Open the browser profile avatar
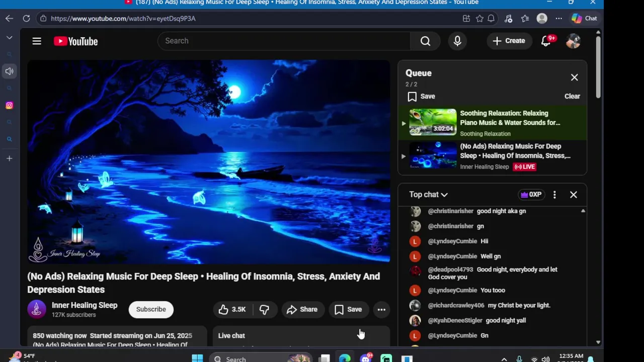 (542, 18)
